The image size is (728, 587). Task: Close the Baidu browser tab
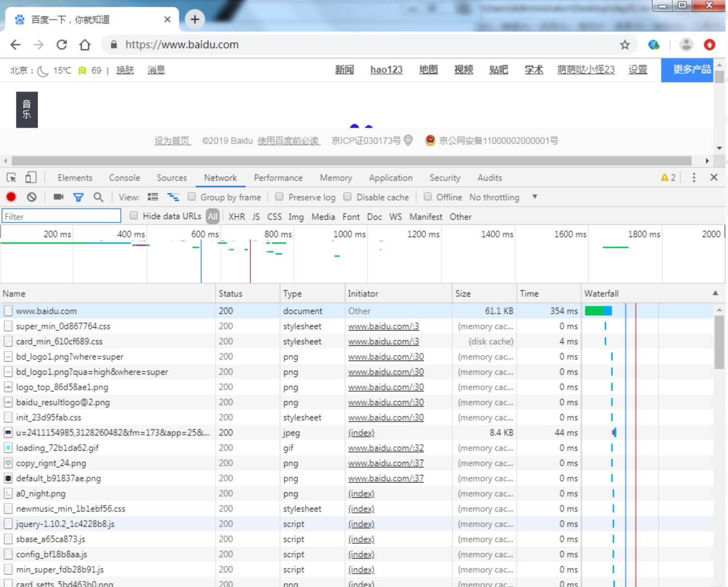tap(167, 19)
